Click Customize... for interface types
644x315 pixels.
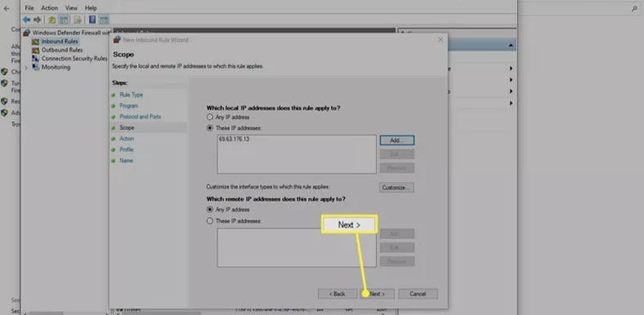click(x=397, y=188)
